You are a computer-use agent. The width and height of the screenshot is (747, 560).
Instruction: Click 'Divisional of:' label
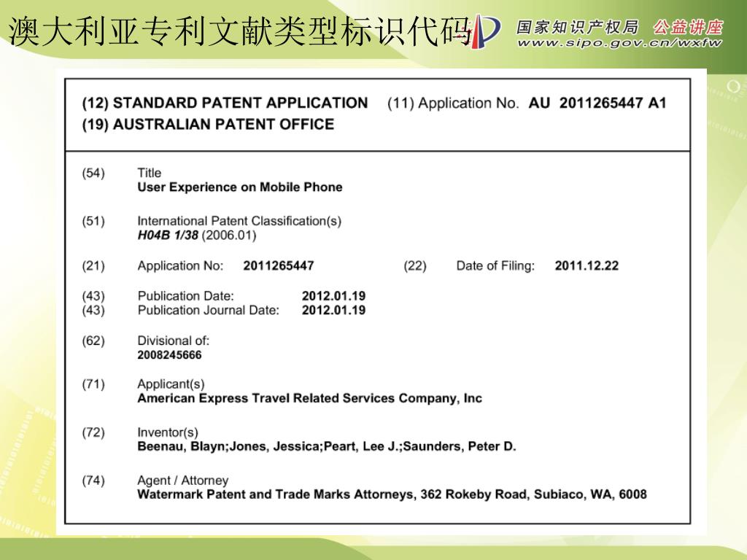(x=174, y=341)
